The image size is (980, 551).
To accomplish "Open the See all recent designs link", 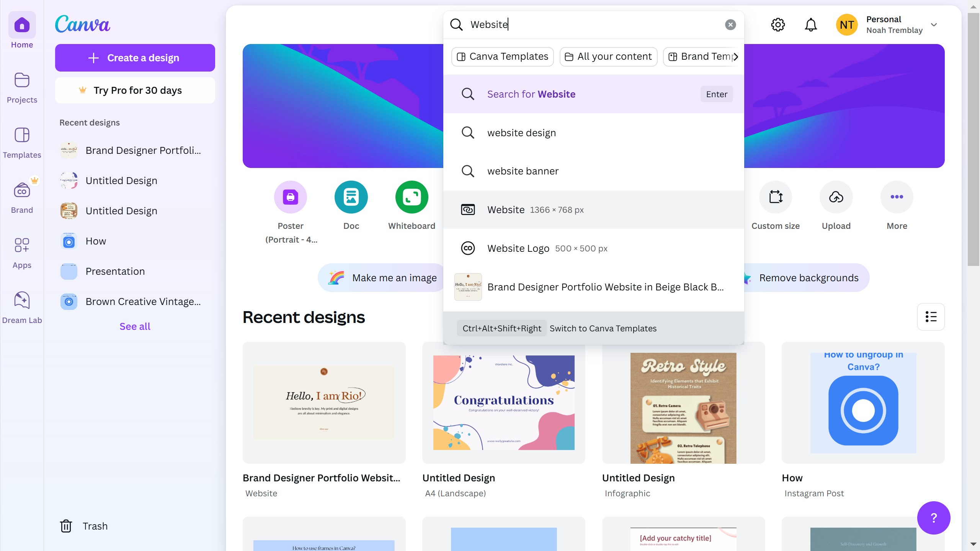I will [135, 326].
